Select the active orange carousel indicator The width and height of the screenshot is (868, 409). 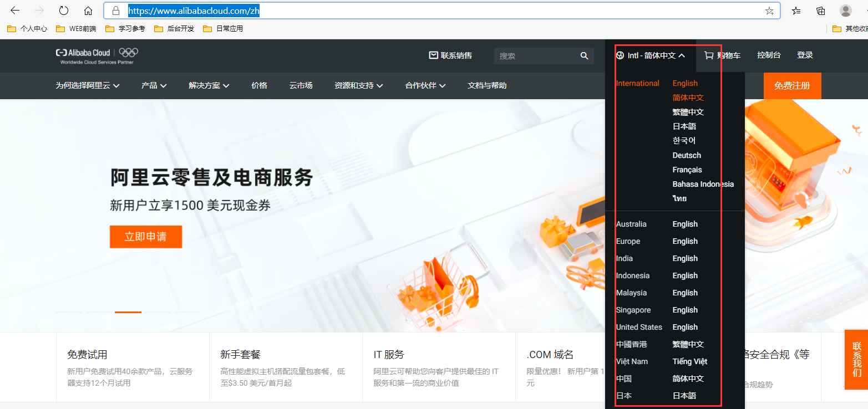point(128,312)
